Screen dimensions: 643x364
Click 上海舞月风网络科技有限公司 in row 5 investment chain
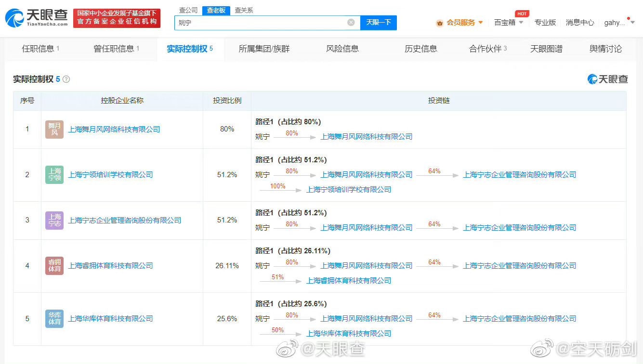pos(367,319)
